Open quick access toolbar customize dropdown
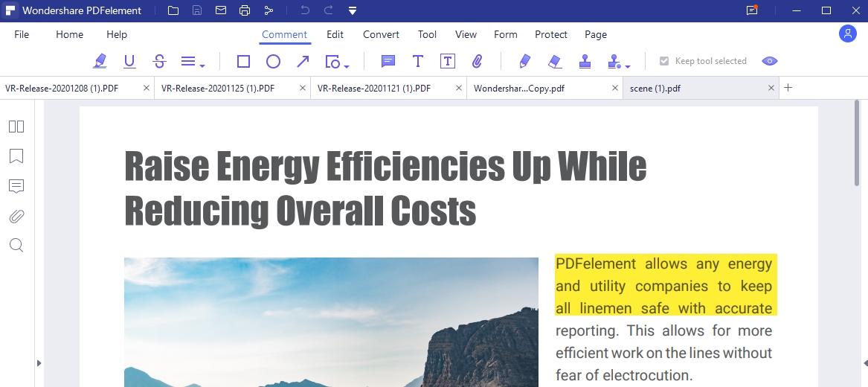868x387 pixels. pos(353,10)
